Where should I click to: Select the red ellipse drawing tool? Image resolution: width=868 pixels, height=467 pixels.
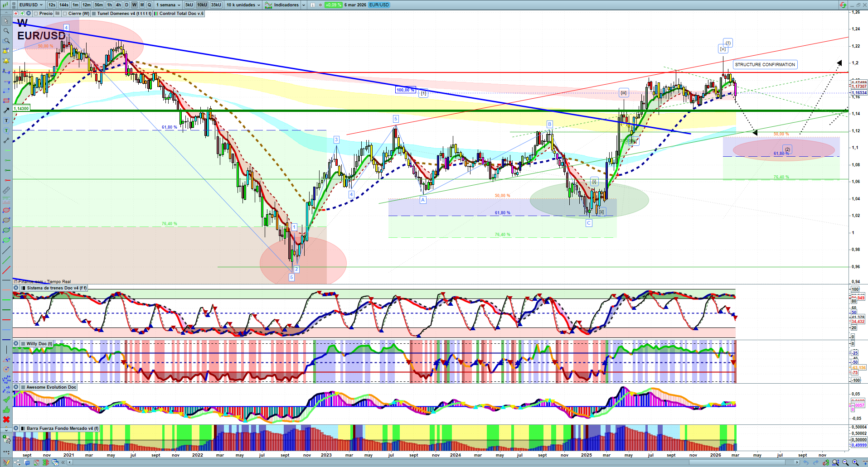click(x=6, y=210)
